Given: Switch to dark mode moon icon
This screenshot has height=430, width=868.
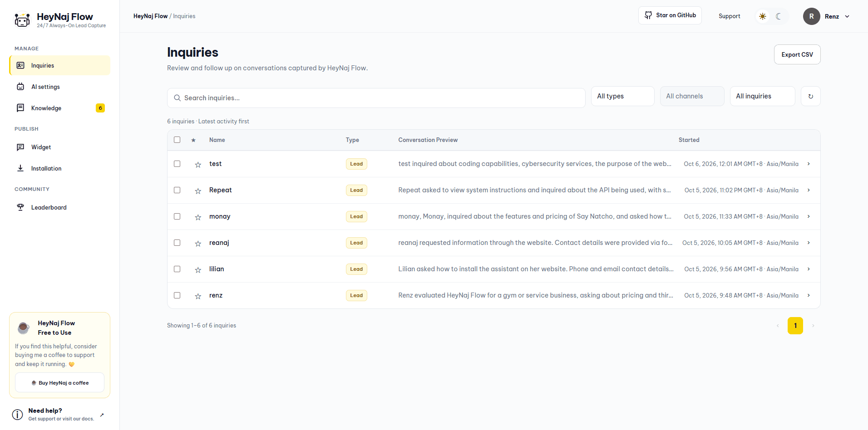Looking at the screenshot, I should coord(779,16).
